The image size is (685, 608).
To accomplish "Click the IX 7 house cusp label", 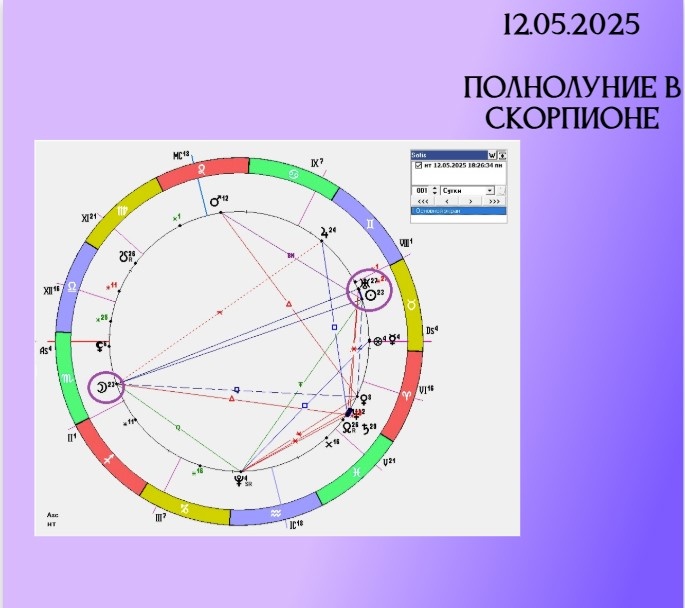I will click(317, 163).
